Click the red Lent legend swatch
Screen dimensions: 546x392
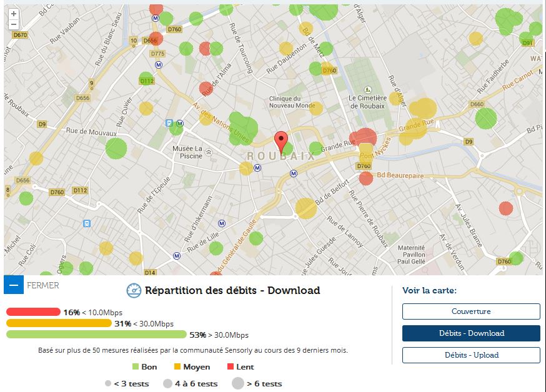[230, 367]
